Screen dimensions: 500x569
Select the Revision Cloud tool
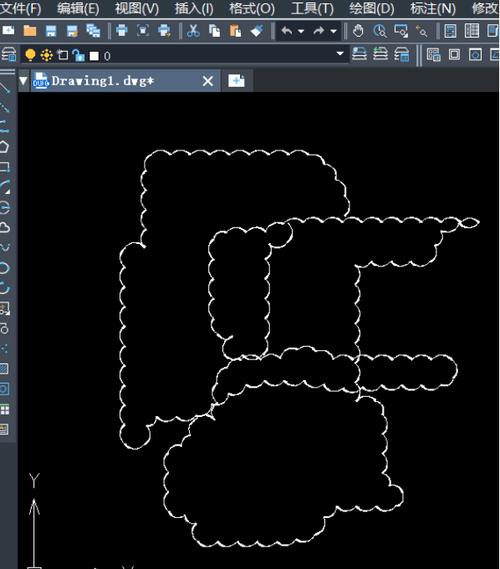coord(4,228)
